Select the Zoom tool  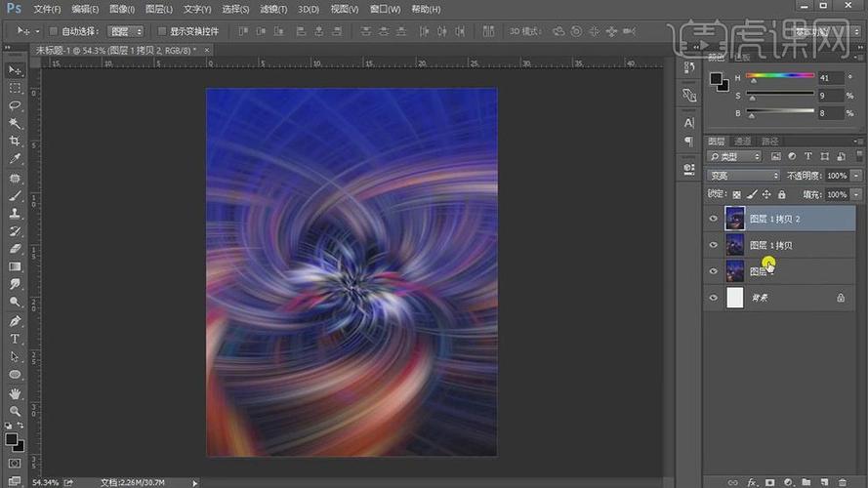click(15, 411)
